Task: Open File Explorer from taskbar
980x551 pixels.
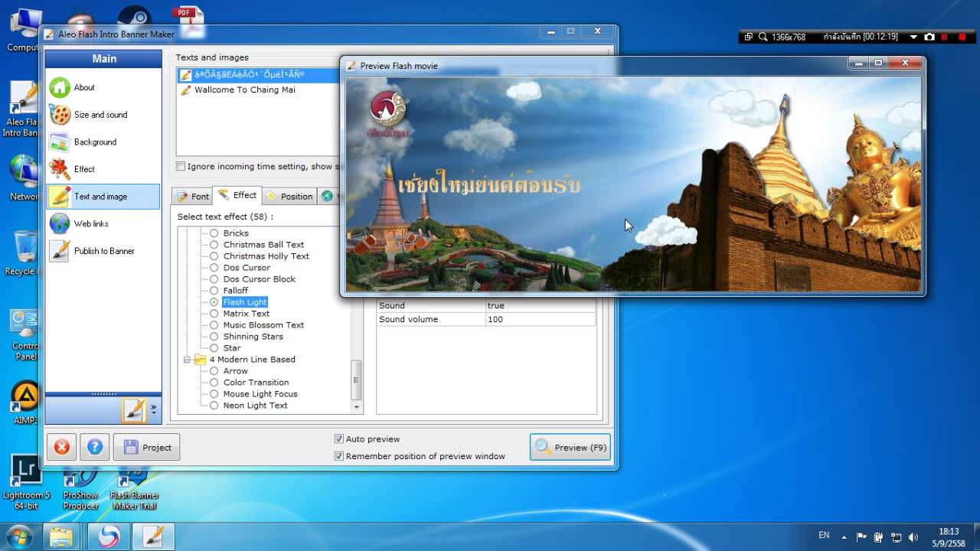Action: 62,536
